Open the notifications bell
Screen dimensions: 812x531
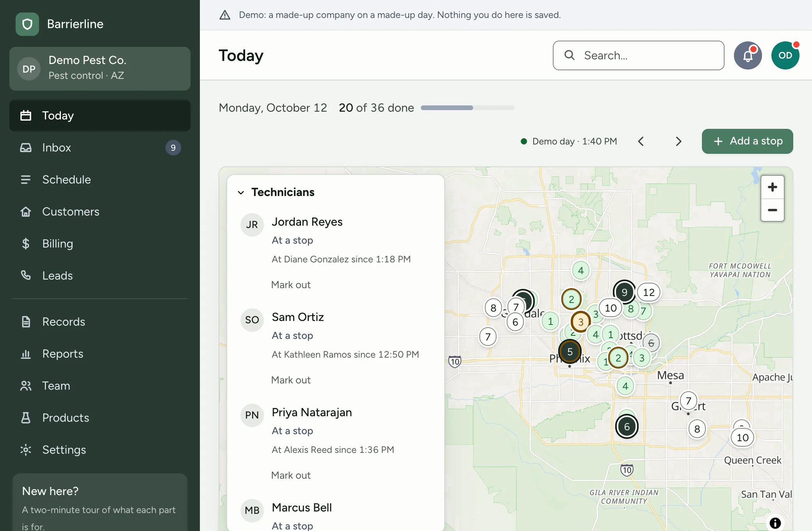(x=748, y=55)
